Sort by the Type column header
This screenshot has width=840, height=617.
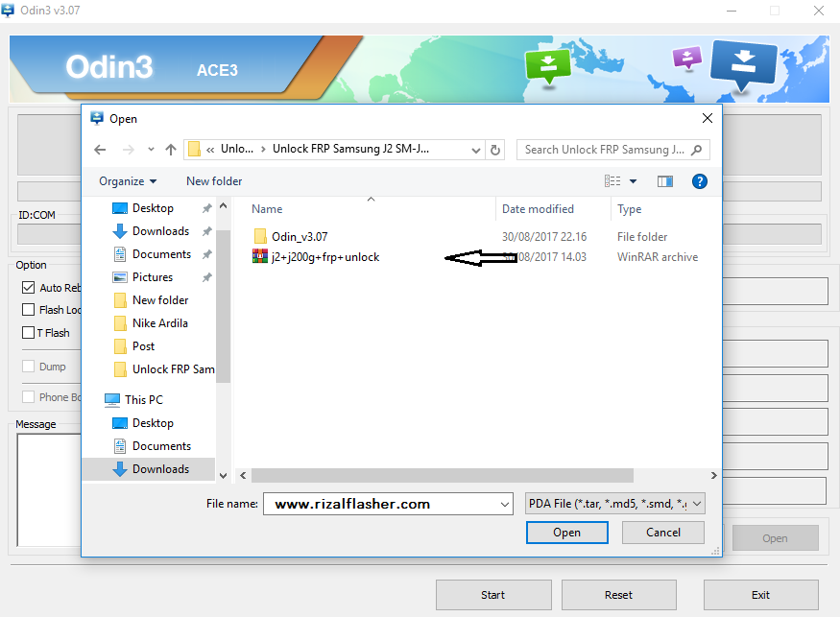(x=629, y=209)
